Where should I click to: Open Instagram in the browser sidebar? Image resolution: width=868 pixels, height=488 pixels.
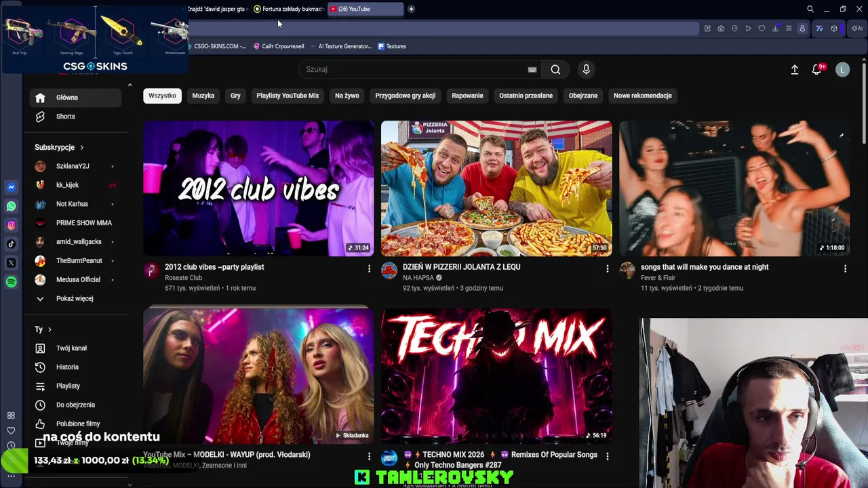(x=12, y=225)
